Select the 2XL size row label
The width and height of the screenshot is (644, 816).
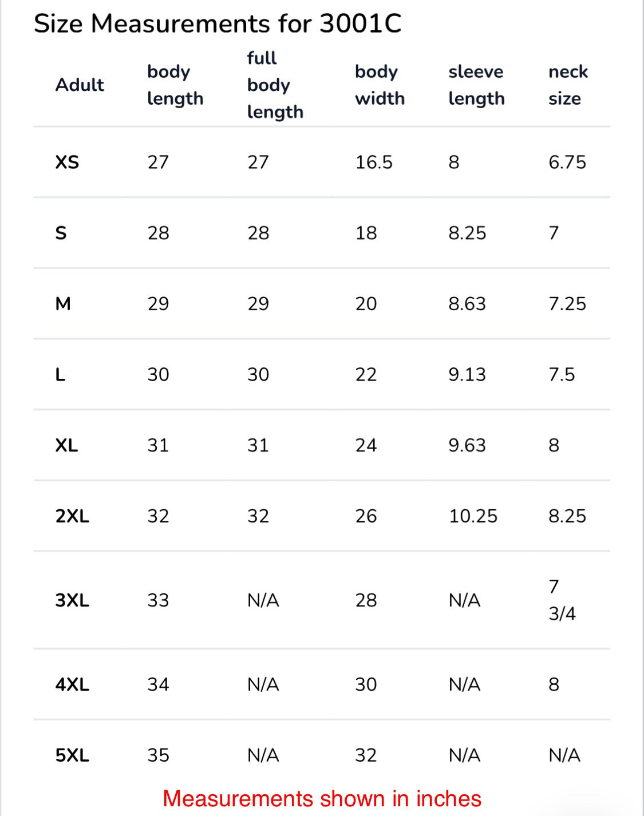tap(72, 516)
